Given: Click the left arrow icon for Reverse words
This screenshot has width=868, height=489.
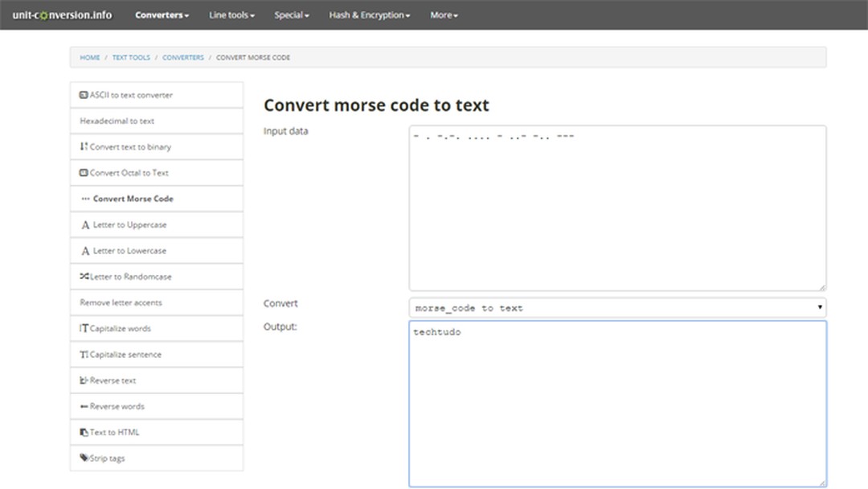Looking at the screenshot, I should point(83,405).
